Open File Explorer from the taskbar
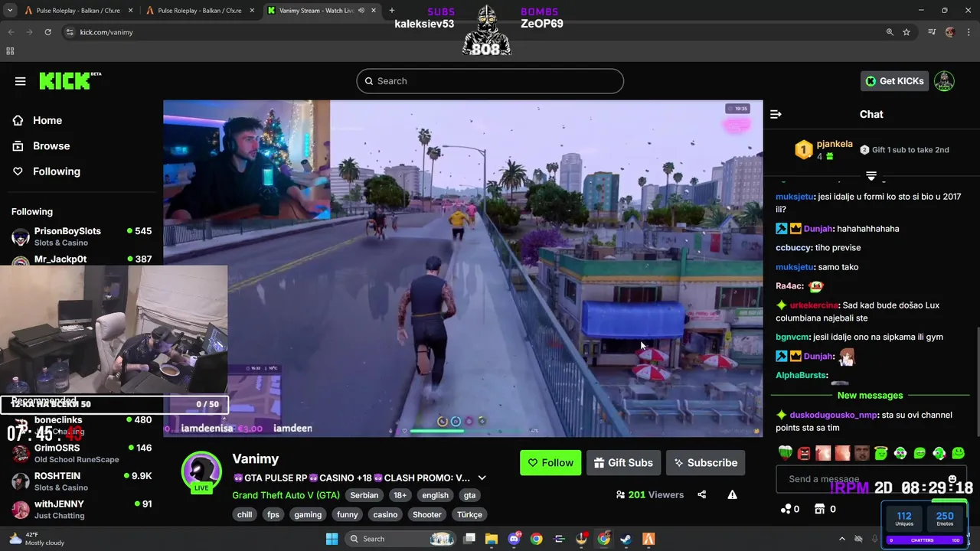The height and width of the screenshot is (551, 980). pyautogui.click(x=492, y=539)
